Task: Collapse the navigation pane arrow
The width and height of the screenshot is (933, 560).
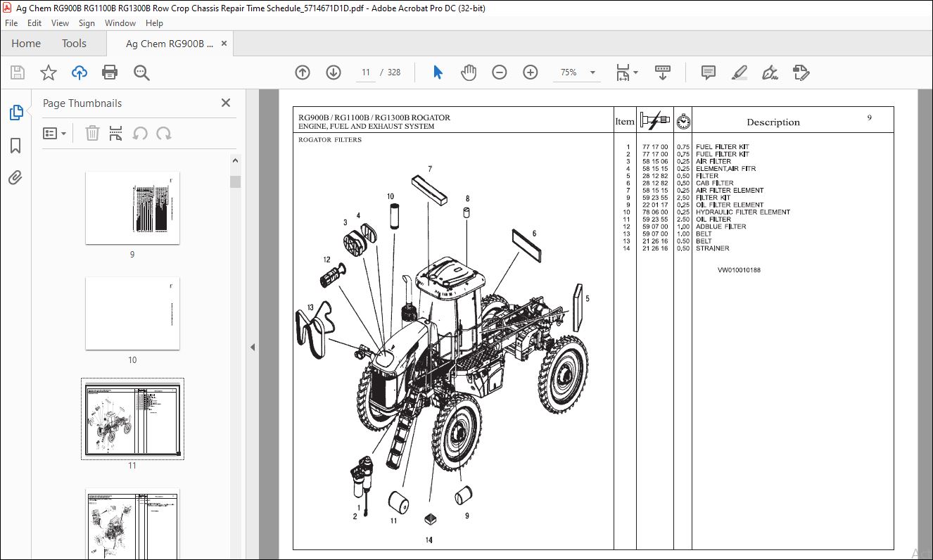Action: [x=253, y=347]
